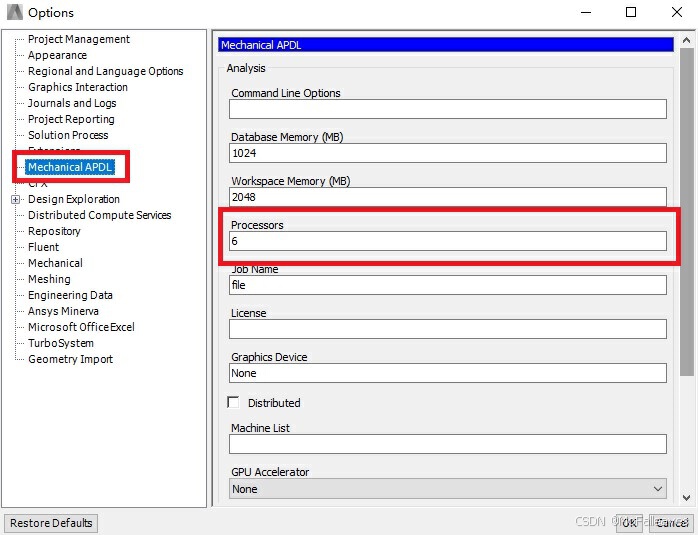Screen dimensions: 698x535
Task: Open Ansys Minerva settings
Action: tap(63, 312)
